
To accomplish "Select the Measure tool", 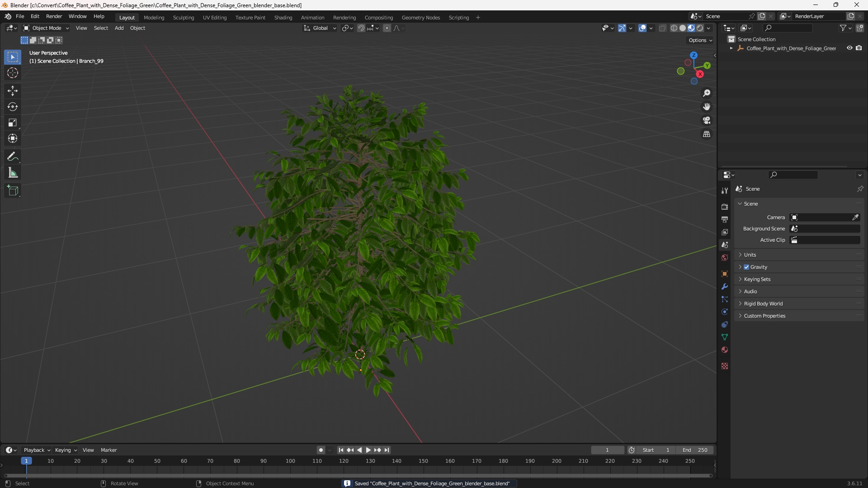I will click(x=13, y=173).
